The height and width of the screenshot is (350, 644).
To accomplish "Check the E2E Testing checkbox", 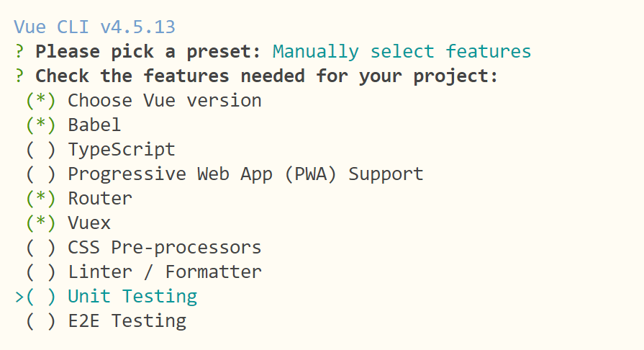I will (x=40, y=321).
